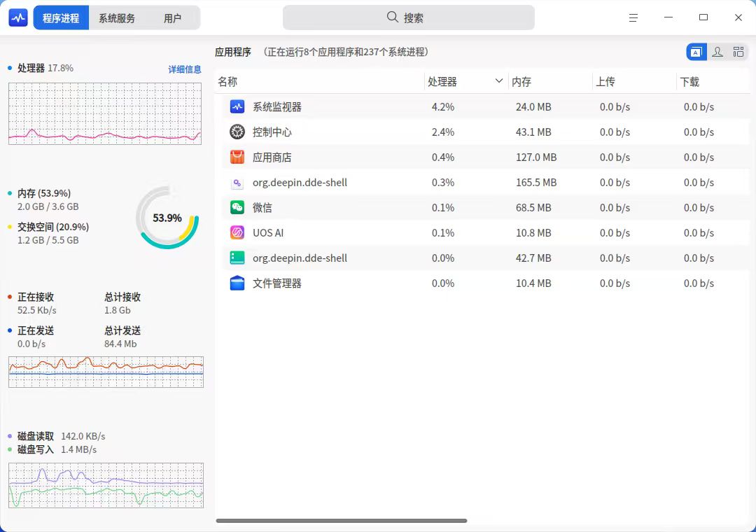The image size is (756, 532).
Task: Select the 控制中心 process name
Action: 272,132
